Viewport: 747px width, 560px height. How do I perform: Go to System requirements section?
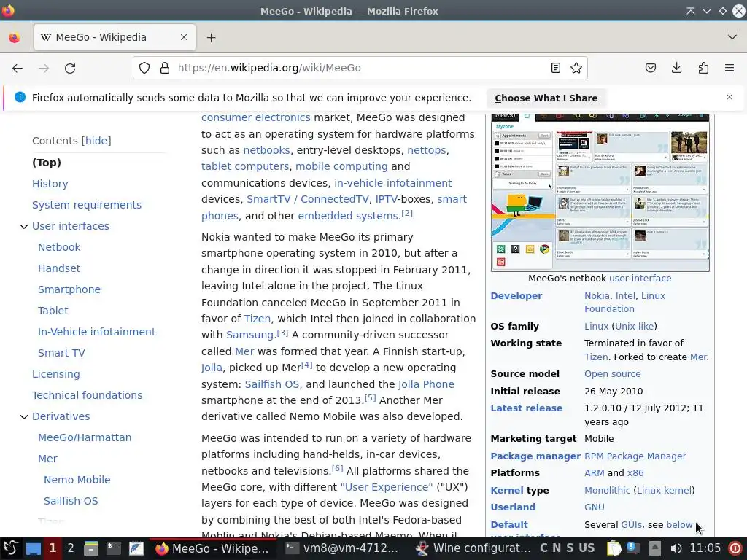(87, 205)
